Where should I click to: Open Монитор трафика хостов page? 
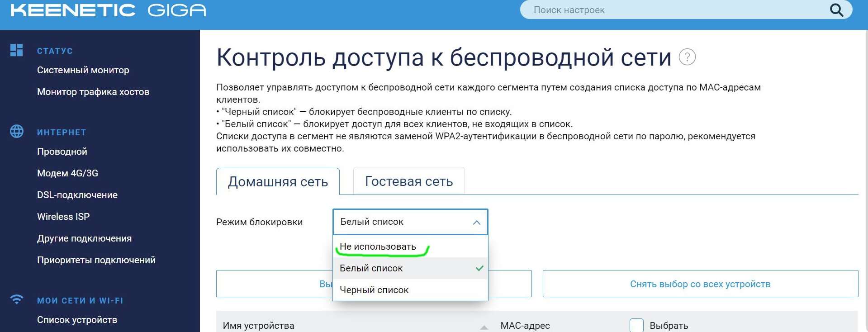coord(93,92)
